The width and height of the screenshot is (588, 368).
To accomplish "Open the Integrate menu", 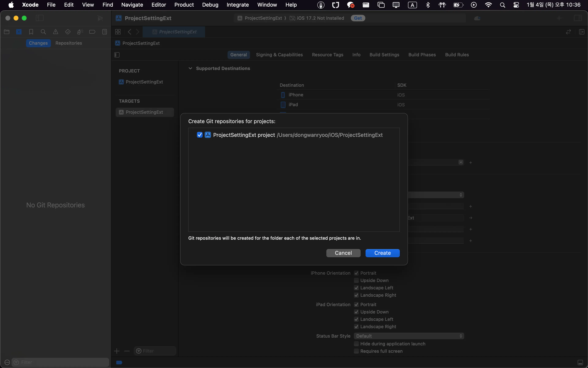I will (237, 5).
